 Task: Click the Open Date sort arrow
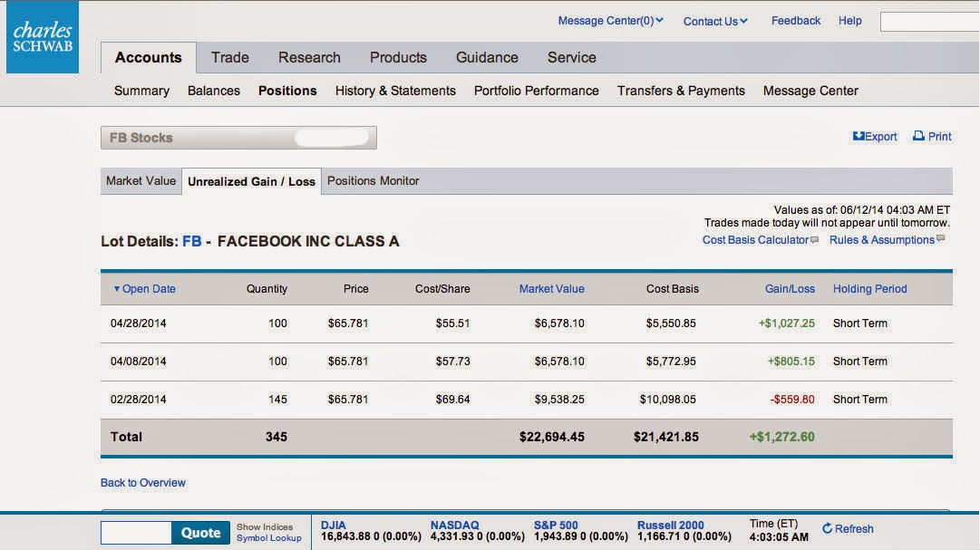116,289
